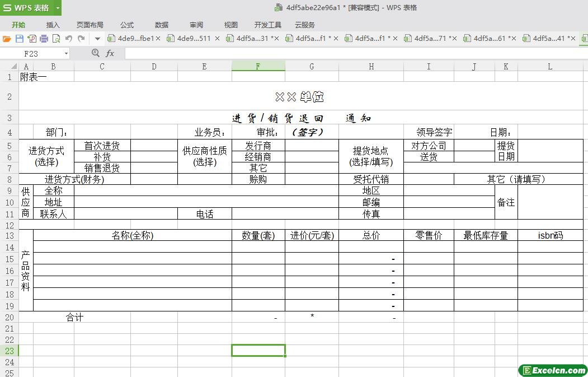Select the 经销商 cell
This screenshot has width=588, height=377.
[x=258, y=157]
